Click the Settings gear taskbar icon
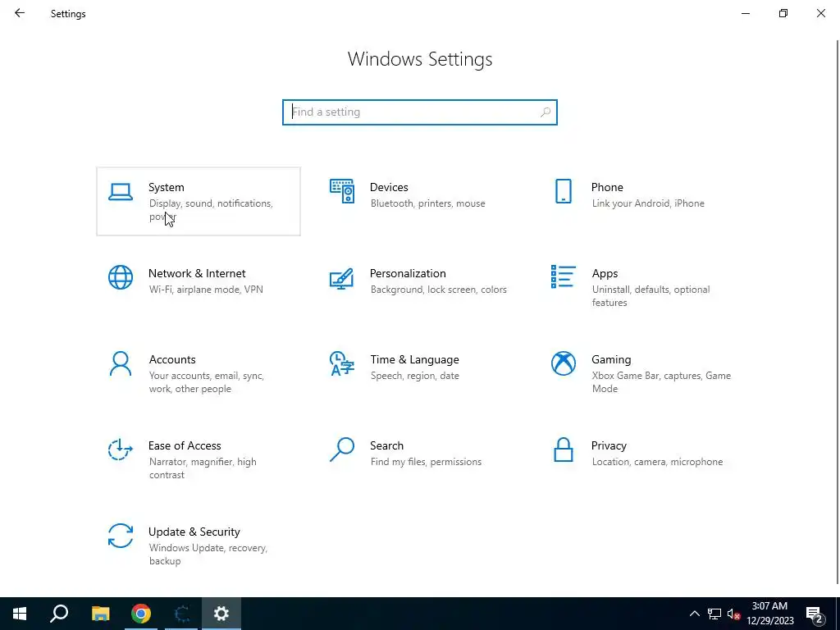 click(221, 614)
